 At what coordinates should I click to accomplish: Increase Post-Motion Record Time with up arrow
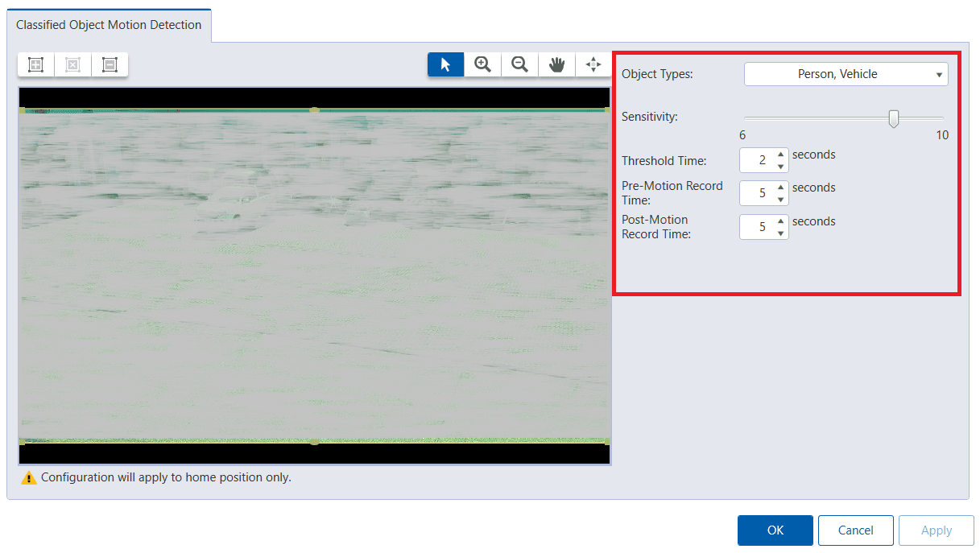pyautogui.click(x=779, y=222)
